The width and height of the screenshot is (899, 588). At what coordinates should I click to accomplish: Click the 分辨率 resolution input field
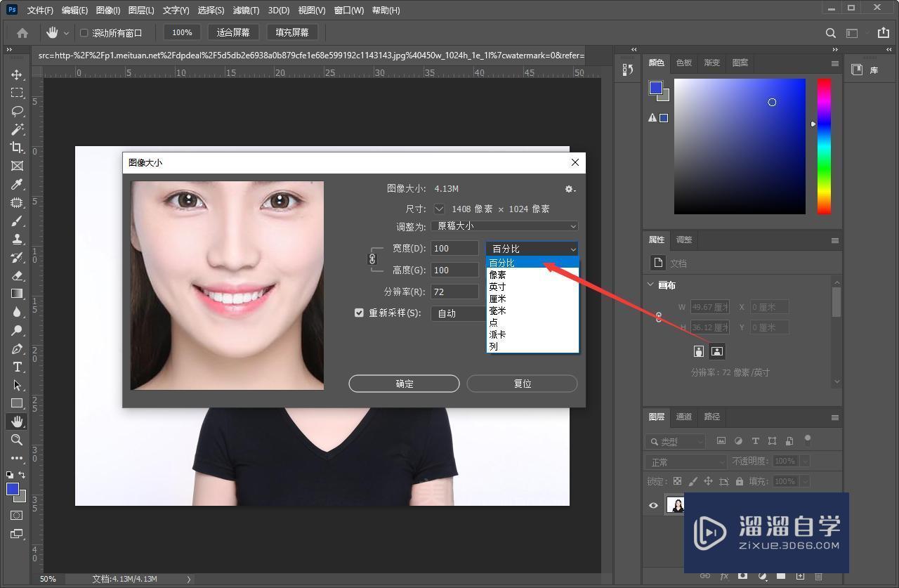(x=454, y=292)
